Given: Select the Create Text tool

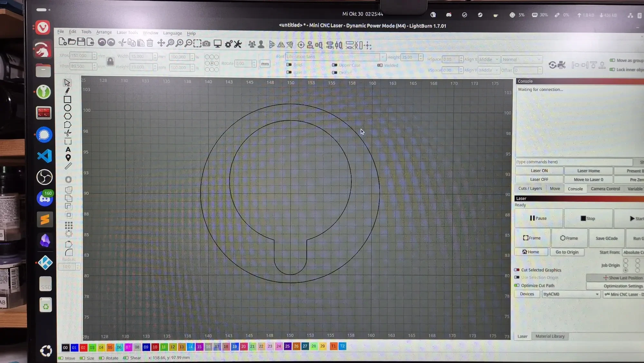Looking at the screenshot, I should [68, 150].
